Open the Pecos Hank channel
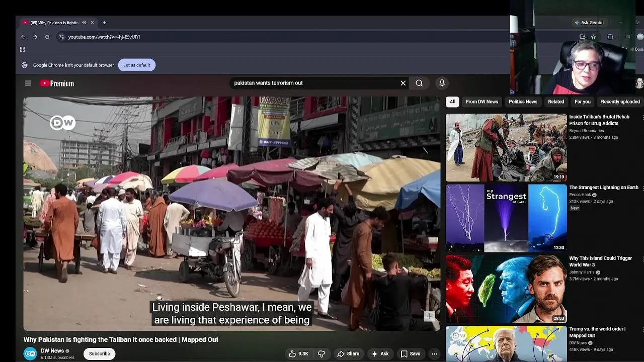The width and height of the screenshot is (644, 362). [580, 195]
